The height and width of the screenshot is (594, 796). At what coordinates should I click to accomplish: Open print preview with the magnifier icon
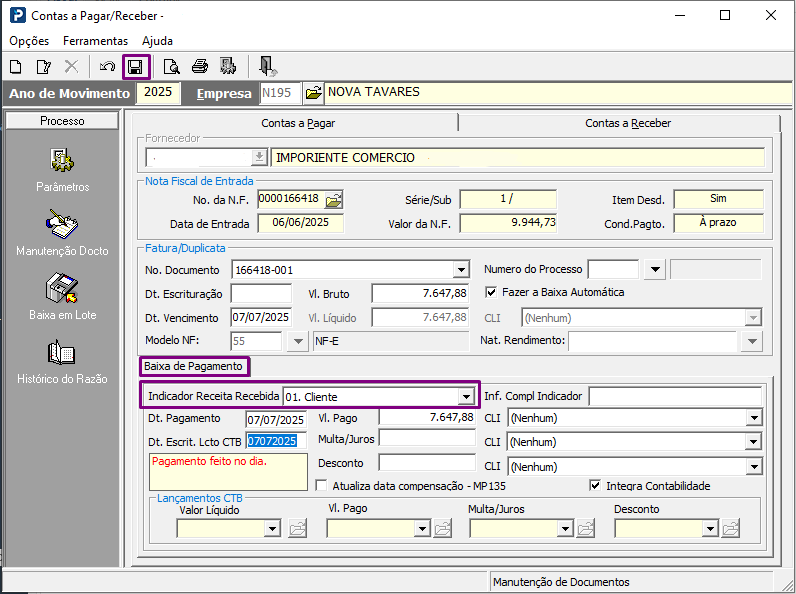point(172,67)
